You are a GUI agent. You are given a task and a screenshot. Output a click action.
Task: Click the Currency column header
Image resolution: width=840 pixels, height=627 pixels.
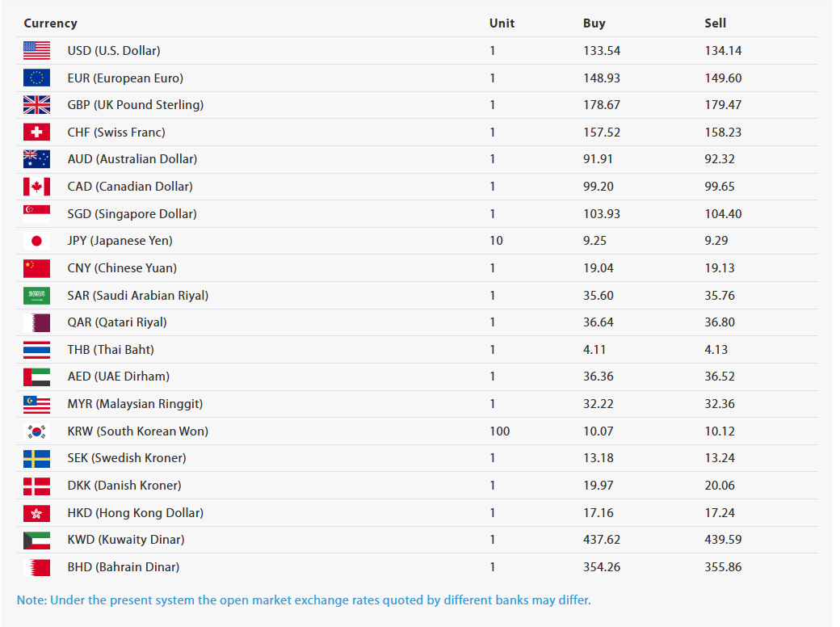click(50, 23)
